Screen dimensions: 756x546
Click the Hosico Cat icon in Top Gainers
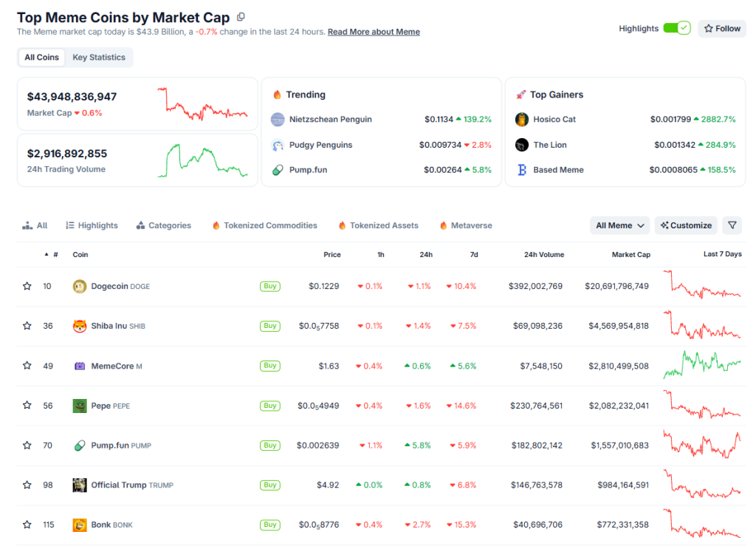point(522,120)
